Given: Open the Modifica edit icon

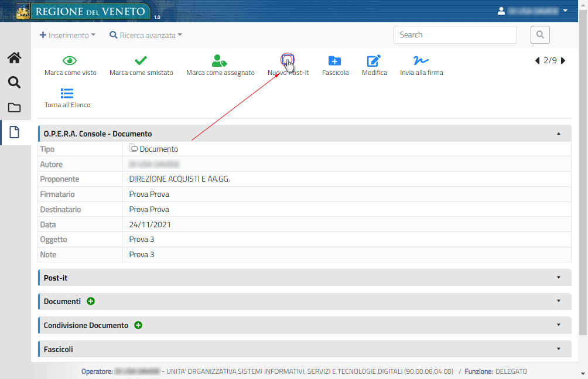Looking at the screenshot, I should (x=374, y=60).
